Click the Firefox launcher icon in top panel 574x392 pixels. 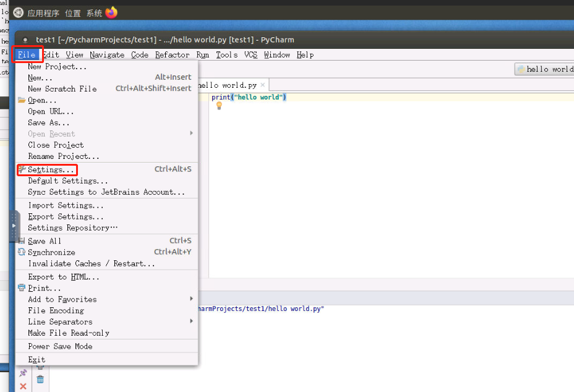111,12
